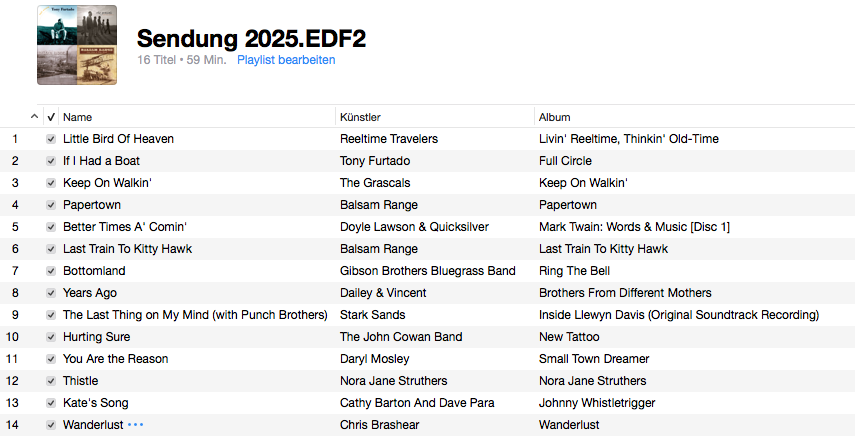Click the sort direction arrow in header
This screenshot has width=855, height=436.
(x=35, y=117)
